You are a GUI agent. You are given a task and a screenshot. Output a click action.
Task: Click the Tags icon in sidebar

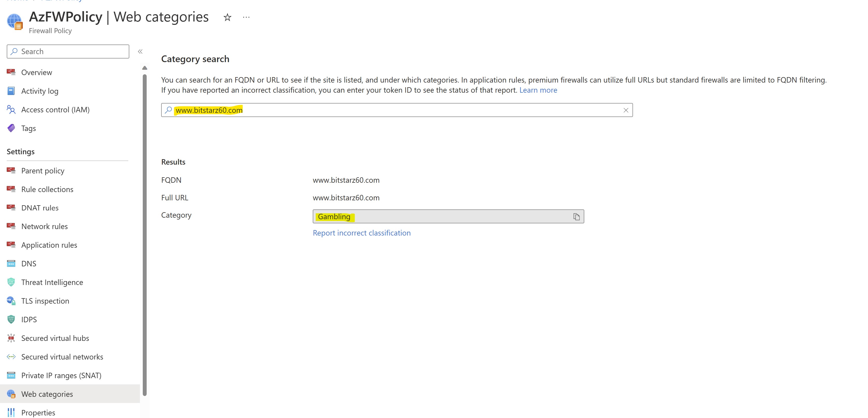(11, 128)
